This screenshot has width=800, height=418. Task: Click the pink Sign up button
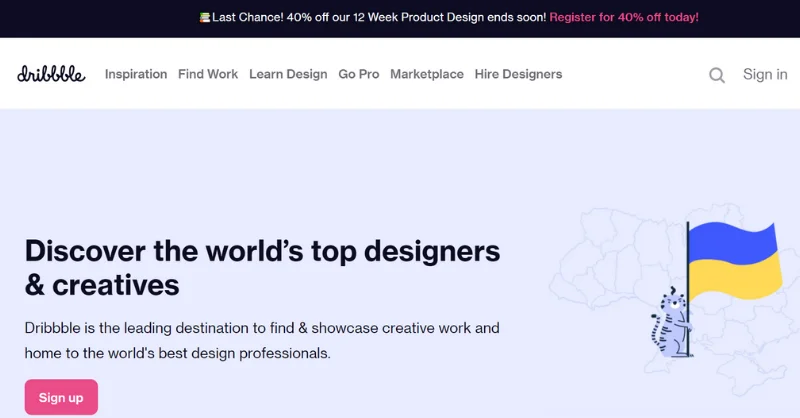[61, 397]
